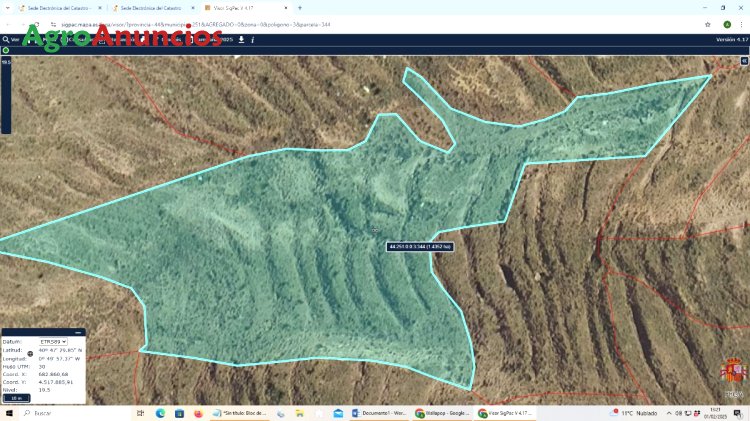This screenshot has width=750, height=421.
Task: Click the Nivel value 19.5
Action: point(44,390)
